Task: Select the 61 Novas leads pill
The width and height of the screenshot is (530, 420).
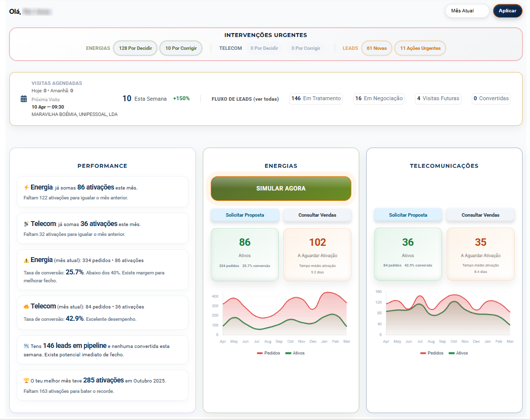Action: 377,48
